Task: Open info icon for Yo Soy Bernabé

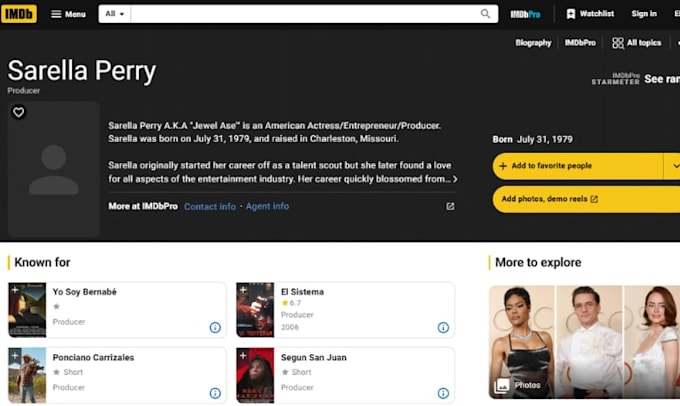Action: click(215, 327)
